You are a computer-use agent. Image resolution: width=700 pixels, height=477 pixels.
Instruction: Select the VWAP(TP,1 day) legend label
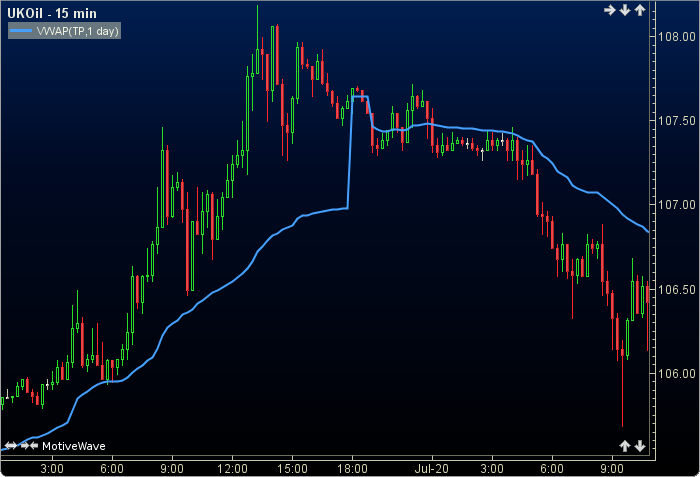pos(78,31)
